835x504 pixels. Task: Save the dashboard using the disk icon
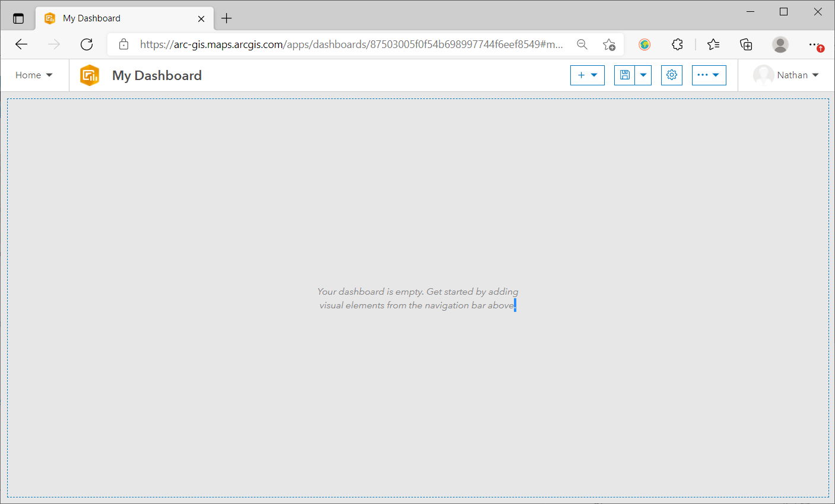625,75
